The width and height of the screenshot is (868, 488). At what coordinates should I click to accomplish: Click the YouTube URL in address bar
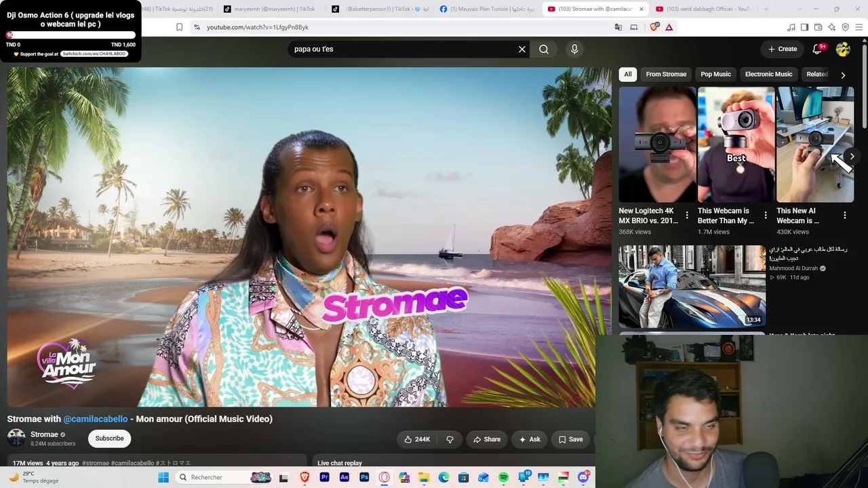(258, 27)
